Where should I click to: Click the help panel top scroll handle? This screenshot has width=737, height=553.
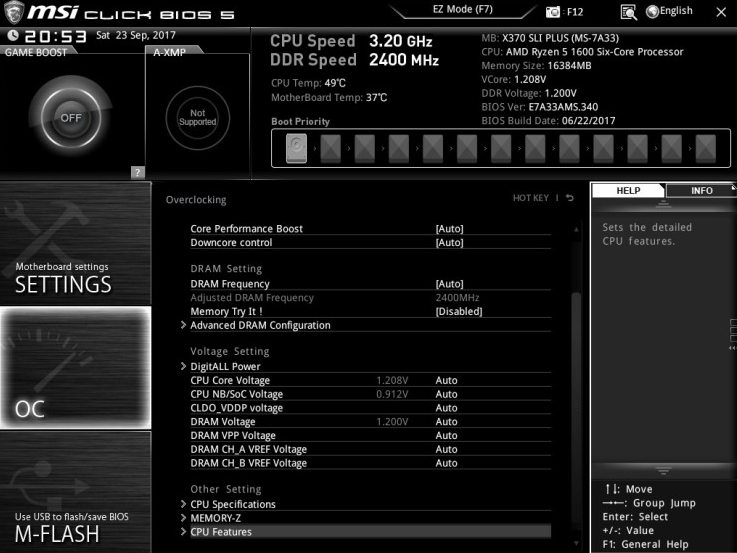(663, 204)
